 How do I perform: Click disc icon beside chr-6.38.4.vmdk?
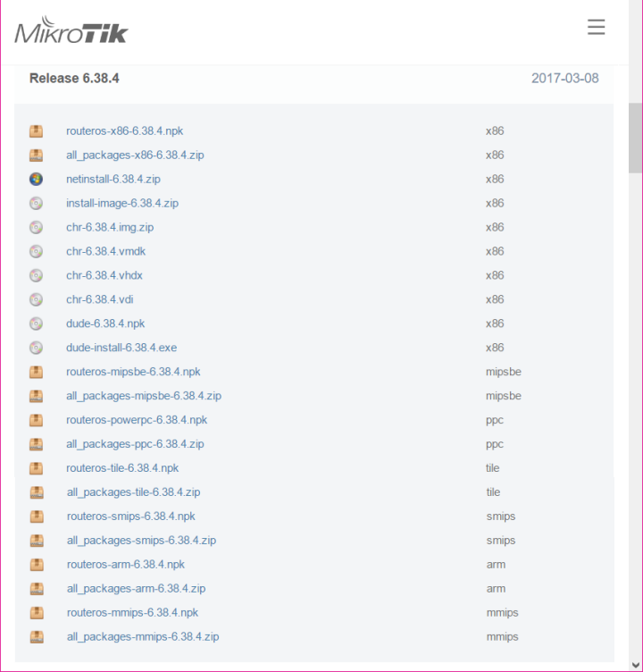point(36,251)
